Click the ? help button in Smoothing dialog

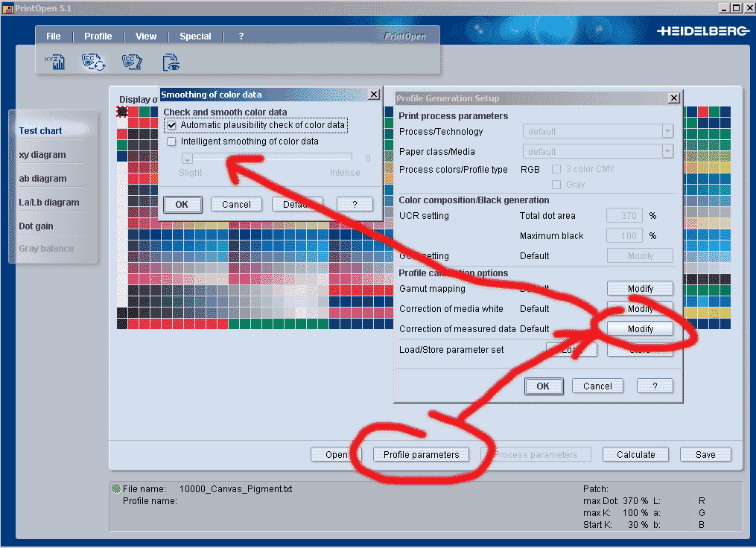point(355,204)
